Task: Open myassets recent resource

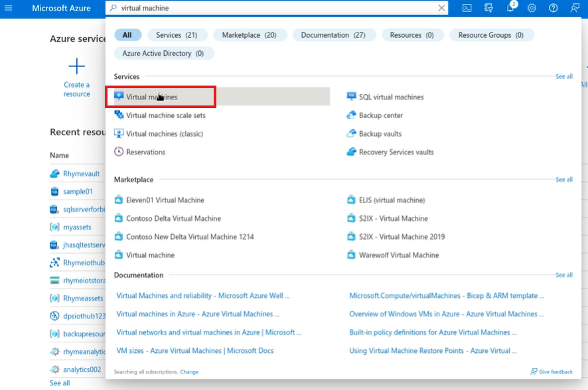Action: coord(77,227)
